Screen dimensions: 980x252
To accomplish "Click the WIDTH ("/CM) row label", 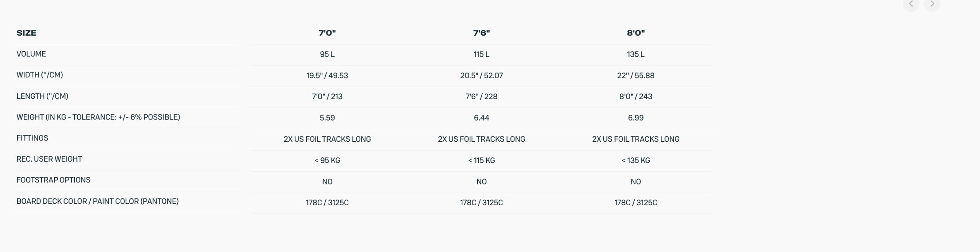I will tap(39, 75).
